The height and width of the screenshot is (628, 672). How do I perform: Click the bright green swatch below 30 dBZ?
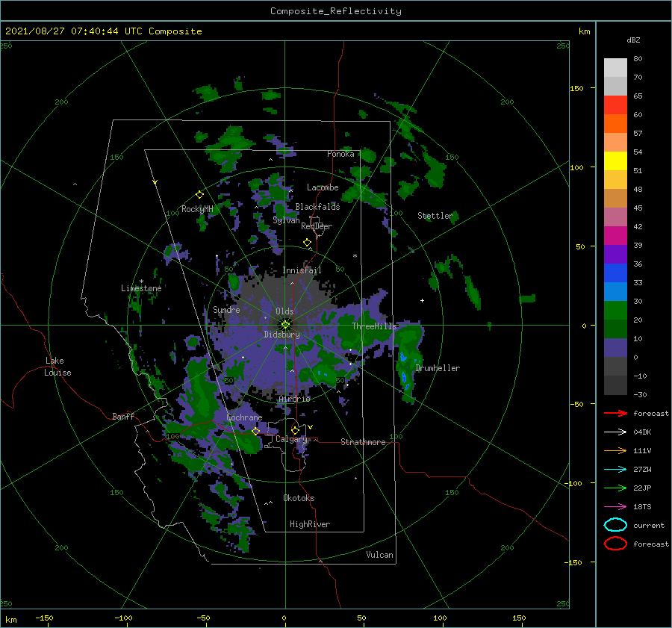click(615, 311)
